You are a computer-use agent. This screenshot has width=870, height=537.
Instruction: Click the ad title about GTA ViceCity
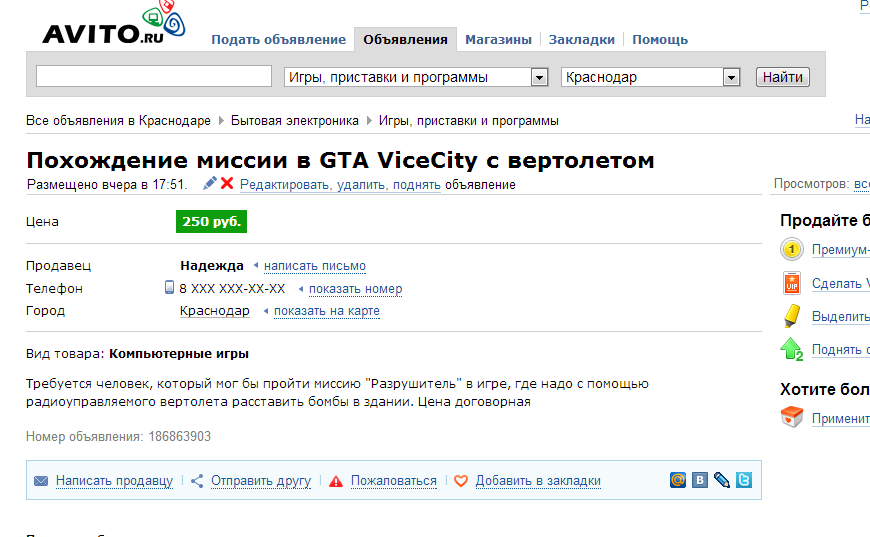click(341, 160)
